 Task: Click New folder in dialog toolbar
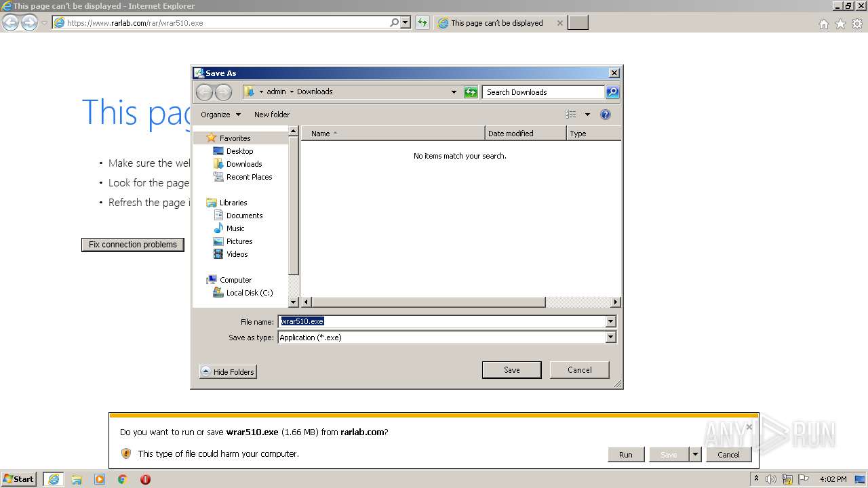click(x=272, y=115)
